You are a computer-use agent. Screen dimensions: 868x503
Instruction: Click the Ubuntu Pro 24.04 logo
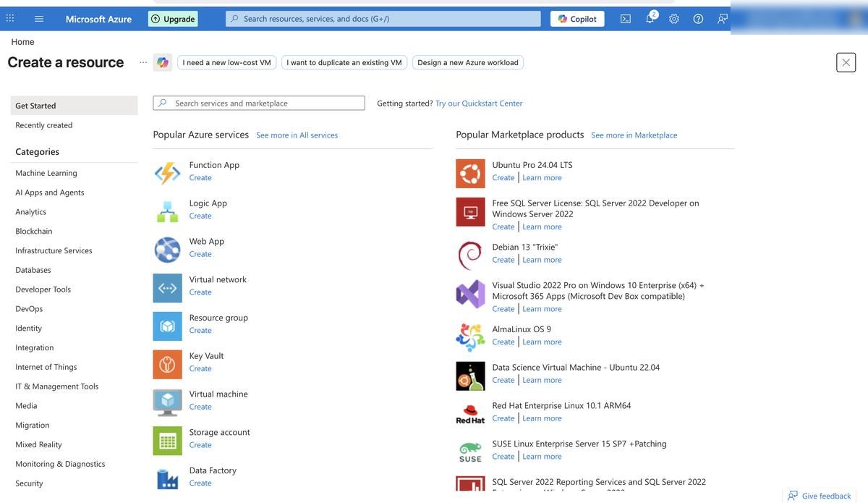[x=470, y=174]
